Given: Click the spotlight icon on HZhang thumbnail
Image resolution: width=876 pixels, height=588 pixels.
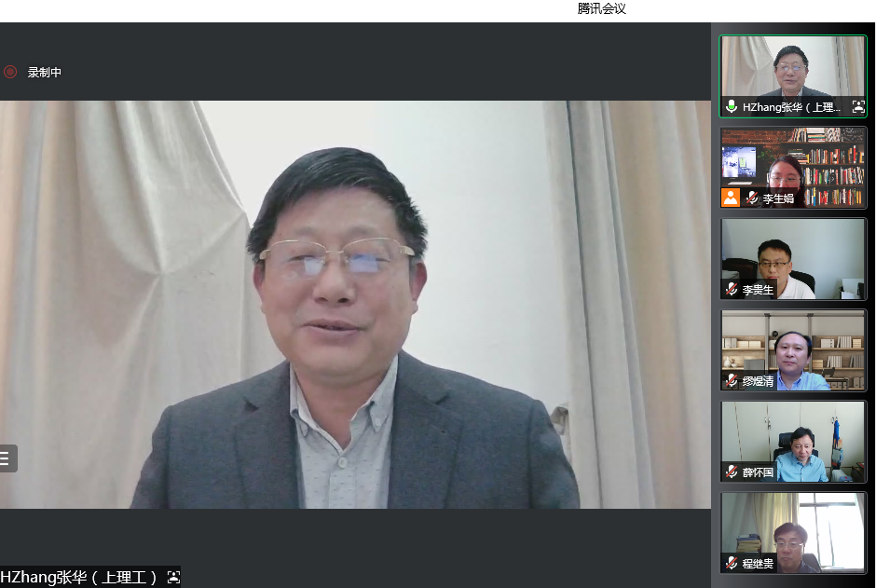Looking at the screenshot, I should click(857, 107).
